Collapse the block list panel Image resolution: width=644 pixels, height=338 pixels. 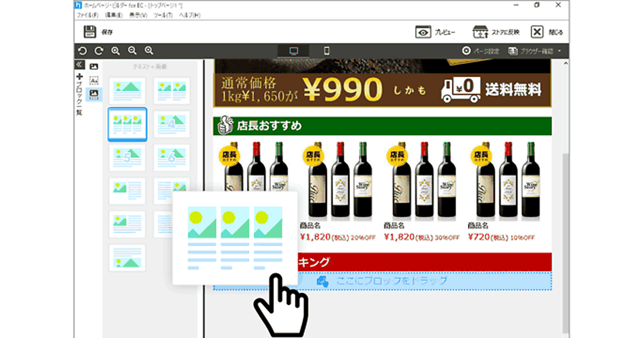(x=79, y=64)
